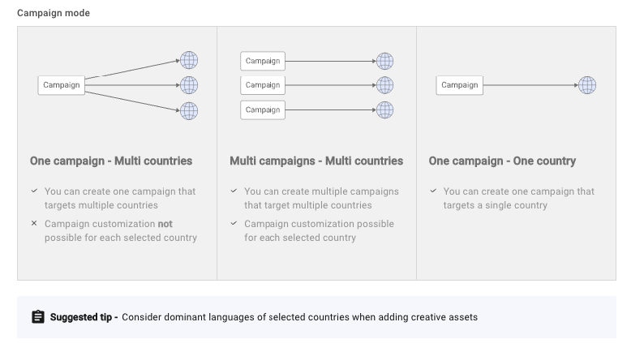Click middle globe icon in first card
The height and width of the screenshot is (352, 644).
point(189,85)
